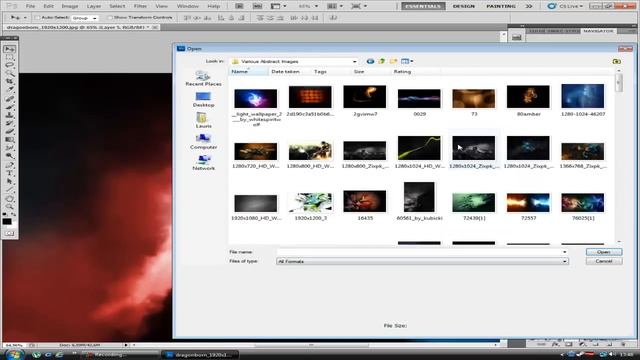Screen dimensions: 640x360
Task: Select the Crop tool
Action: pos(9,82)
